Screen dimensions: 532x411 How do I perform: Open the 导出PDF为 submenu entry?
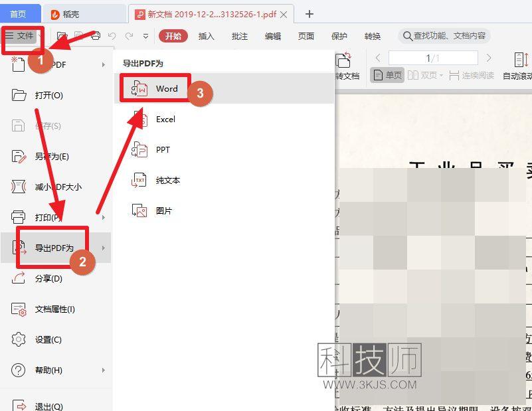click(x=56, y=248)
